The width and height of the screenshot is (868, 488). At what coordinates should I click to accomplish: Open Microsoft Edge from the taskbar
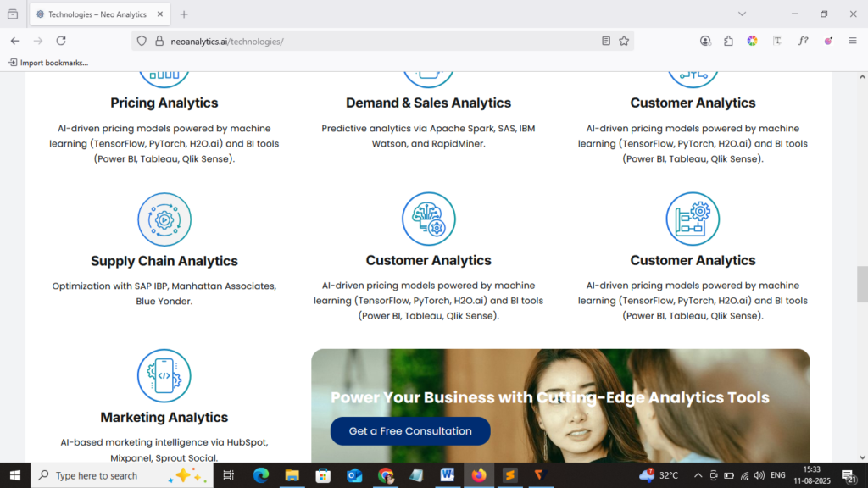coord(261,475)
